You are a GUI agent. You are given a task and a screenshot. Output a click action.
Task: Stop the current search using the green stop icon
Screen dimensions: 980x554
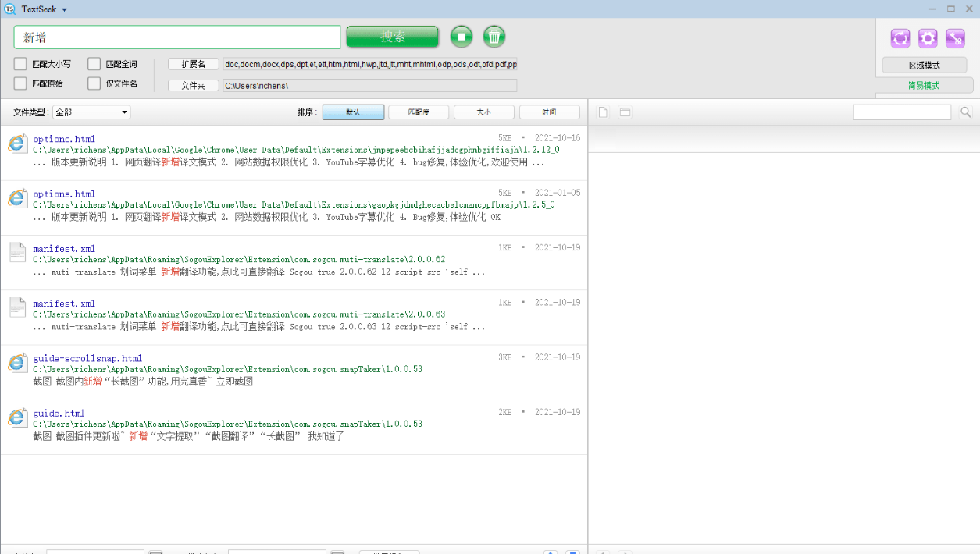pyautogui.click(x=461, y=37)
